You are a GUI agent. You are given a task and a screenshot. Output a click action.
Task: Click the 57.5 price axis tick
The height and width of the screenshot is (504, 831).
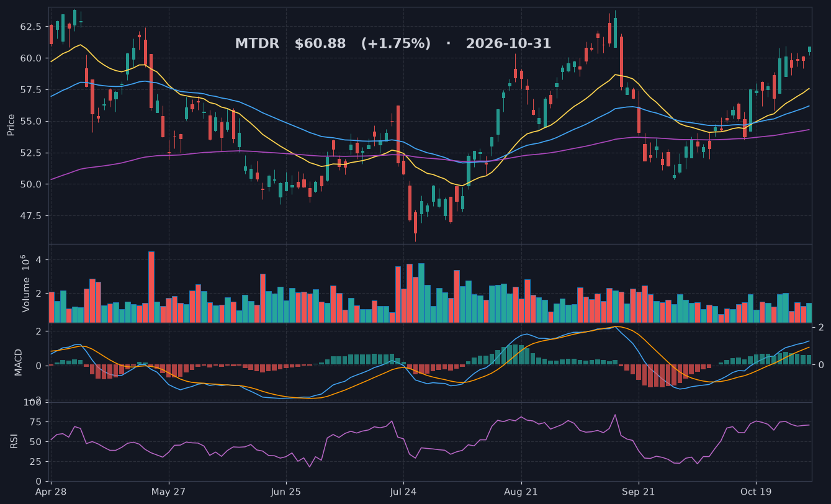(x=31, y=90)
